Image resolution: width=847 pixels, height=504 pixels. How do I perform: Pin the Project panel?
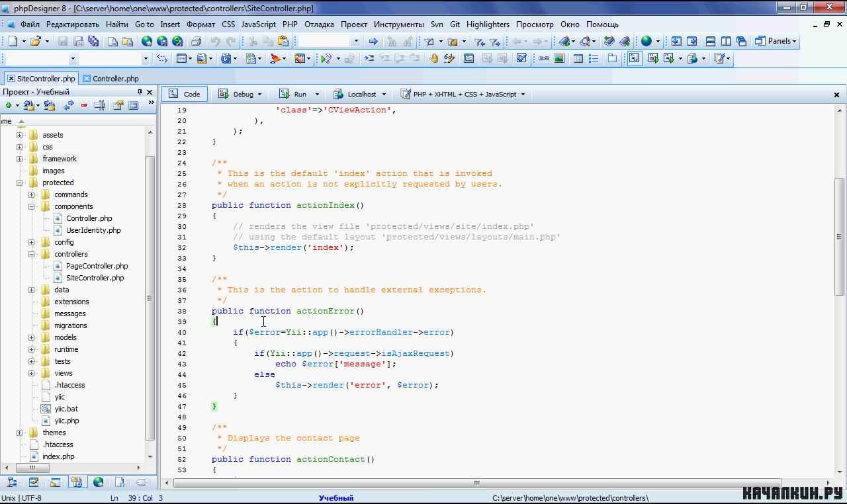(x=140, y=92)
